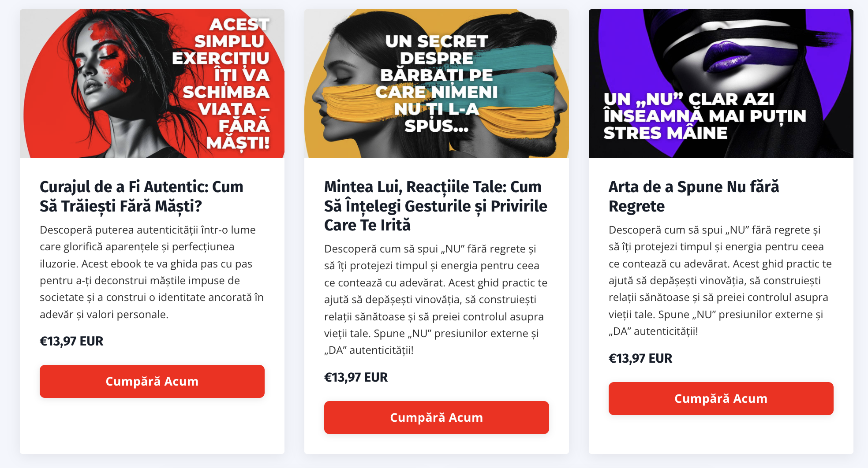The width and height of the screenshot is (868, 468).
Task: Click the UN „NU” CLAR AZI headline text
Action: (705, 116)
